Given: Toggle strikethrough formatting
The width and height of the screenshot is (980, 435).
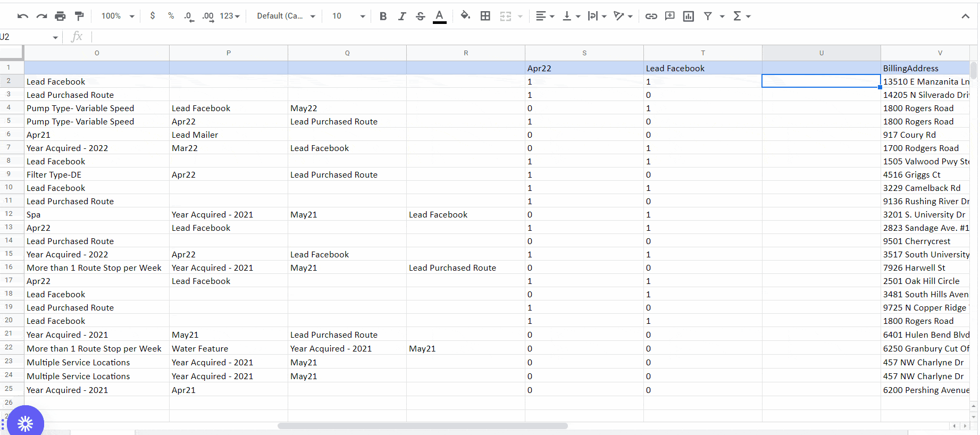Looking at the screenshot, I should (420, 16).
